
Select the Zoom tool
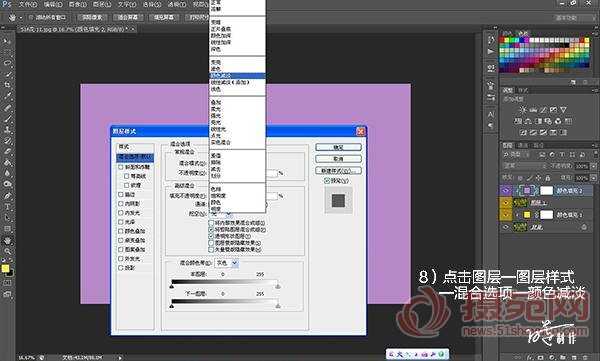click(x=7, y=252)
